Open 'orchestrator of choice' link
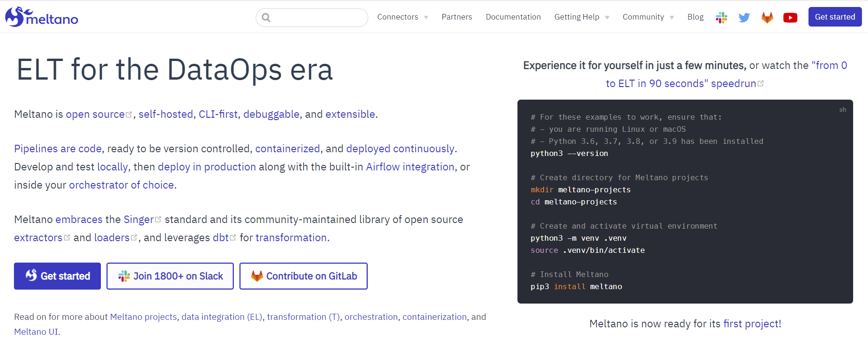The height and width of the screenshot is (345, 868). point(121,185)
